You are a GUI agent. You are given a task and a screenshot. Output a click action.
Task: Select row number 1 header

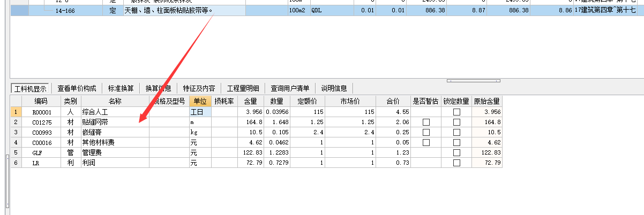(x=16, y=112)
